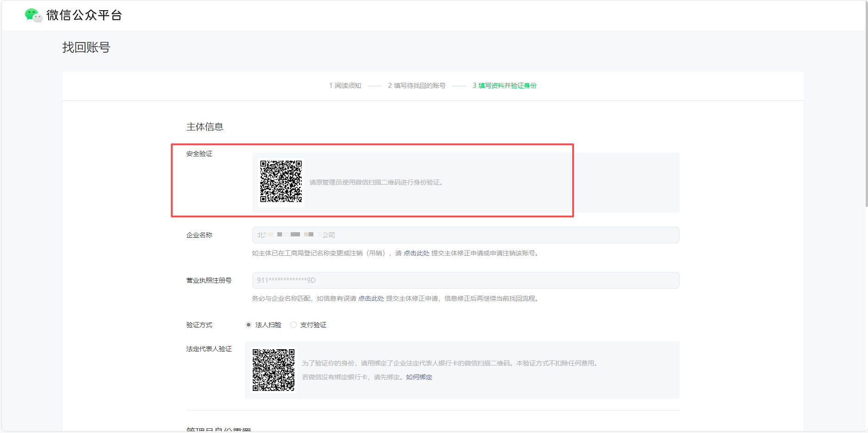Viewport: 868px width, 433px height.
Task: Click the page's vertical scrollbar
Action: [x=867, y=104]
